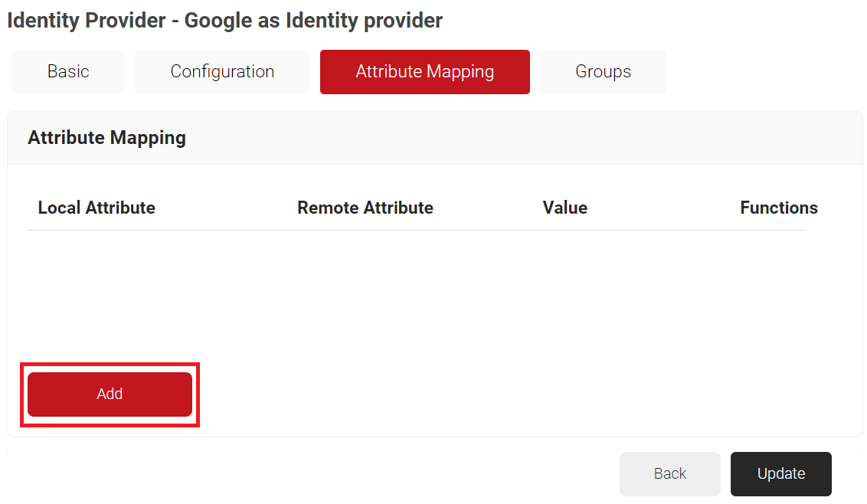Click the Functions column header
Screen dimensions: 867x504
tap(778, 208)
